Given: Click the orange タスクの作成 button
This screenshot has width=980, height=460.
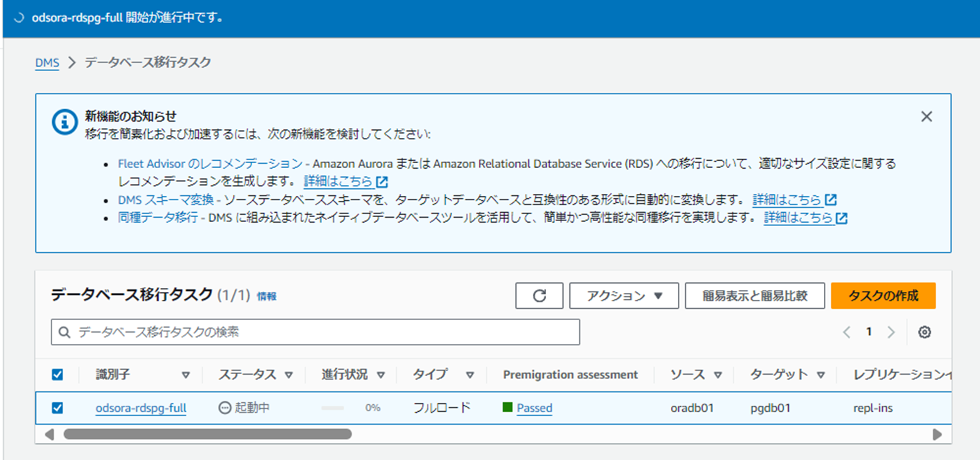Looking at the screenshot, I should 882,295.
